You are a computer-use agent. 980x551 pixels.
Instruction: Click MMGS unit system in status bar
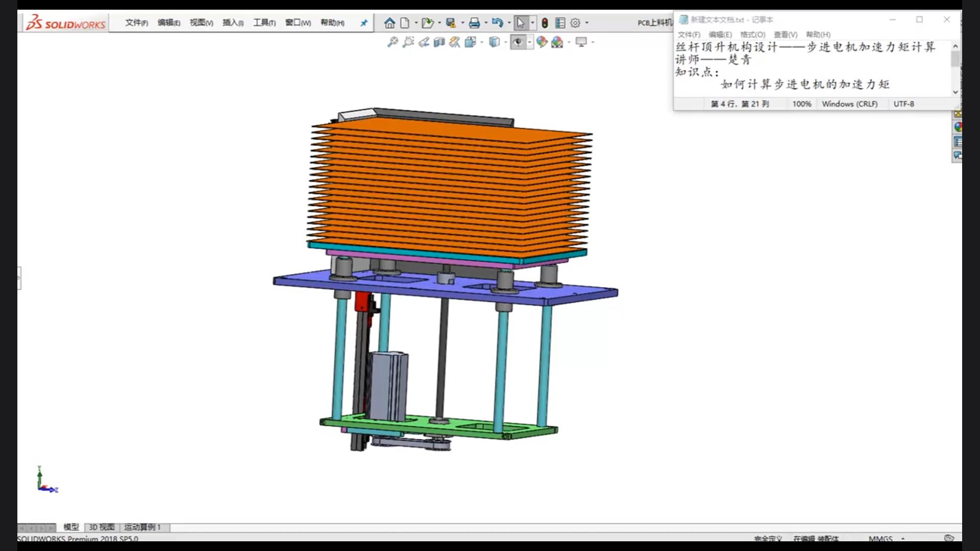(x=880, y=538)
